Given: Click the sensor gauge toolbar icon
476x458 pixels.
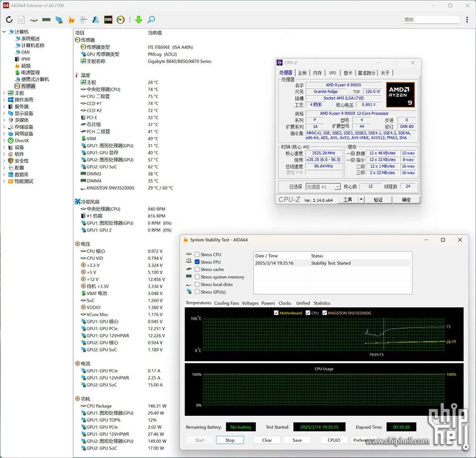Looking at the screenshot, I should [120, 20].
